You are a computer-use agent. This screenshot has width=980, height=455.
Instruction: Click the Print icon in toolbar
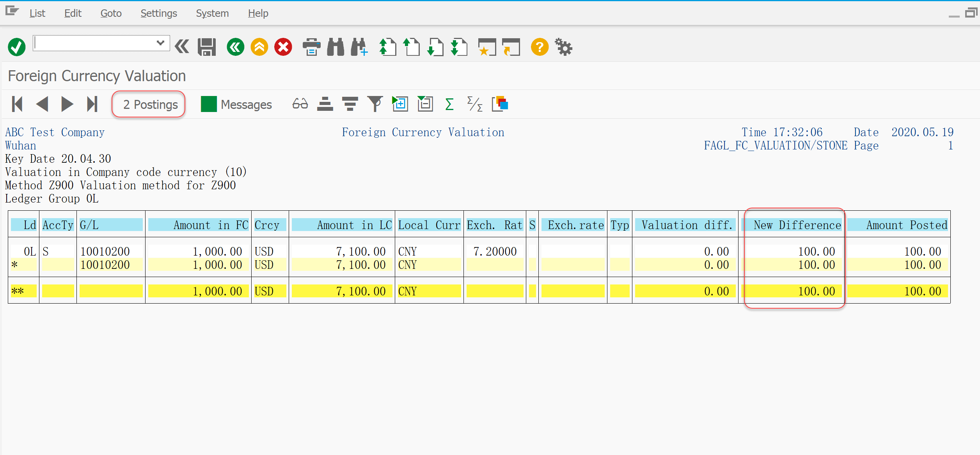pos(311,47)
